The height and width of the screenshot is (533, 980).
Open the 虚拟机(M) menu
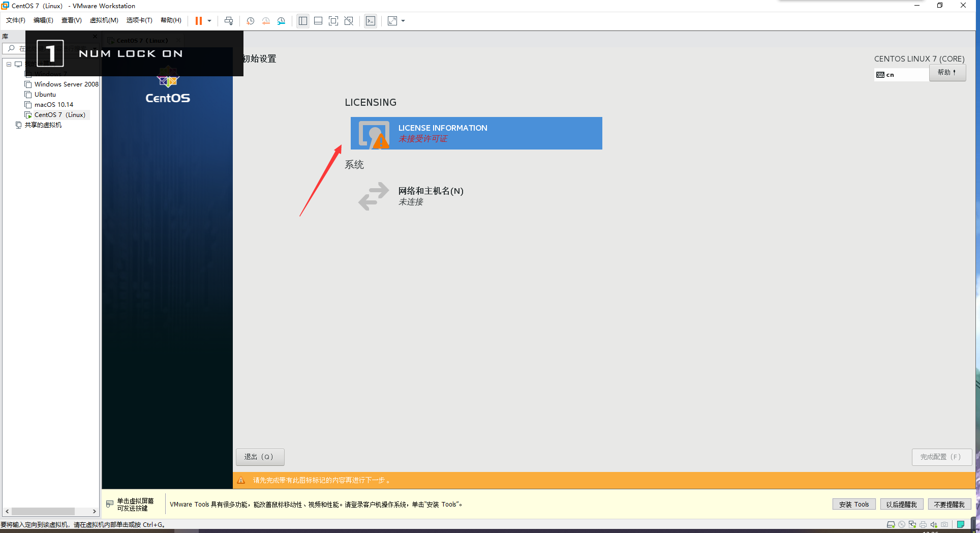(x=104, y=20)
